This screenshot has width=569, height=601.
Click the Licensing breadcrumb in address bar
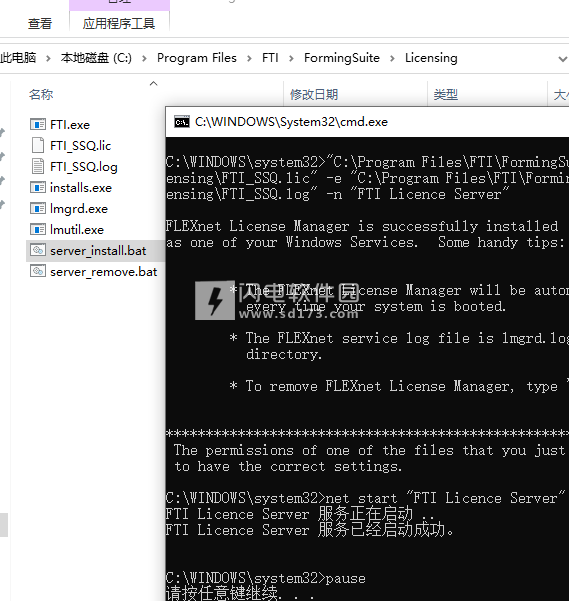(x=431, y=58)
